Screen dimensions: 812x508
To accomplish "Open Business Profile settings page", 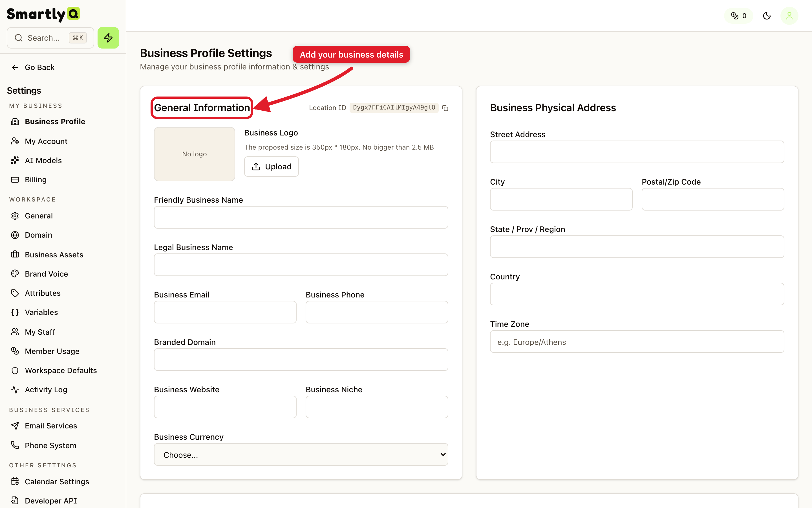I will point(55,122).
